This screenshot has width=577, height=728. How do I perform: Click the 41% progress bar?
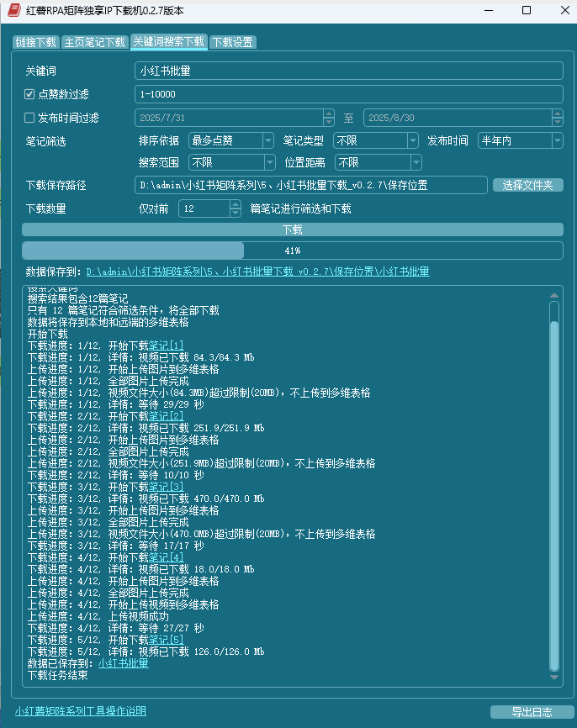pos(293,251)
